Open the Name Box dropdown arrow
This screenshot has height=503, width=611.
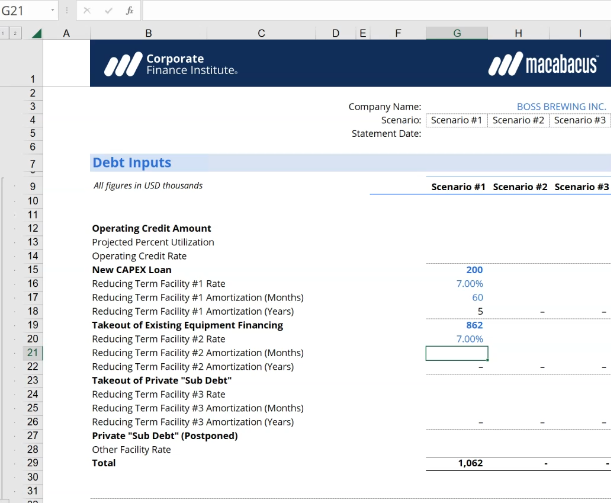tap(52, 10)
